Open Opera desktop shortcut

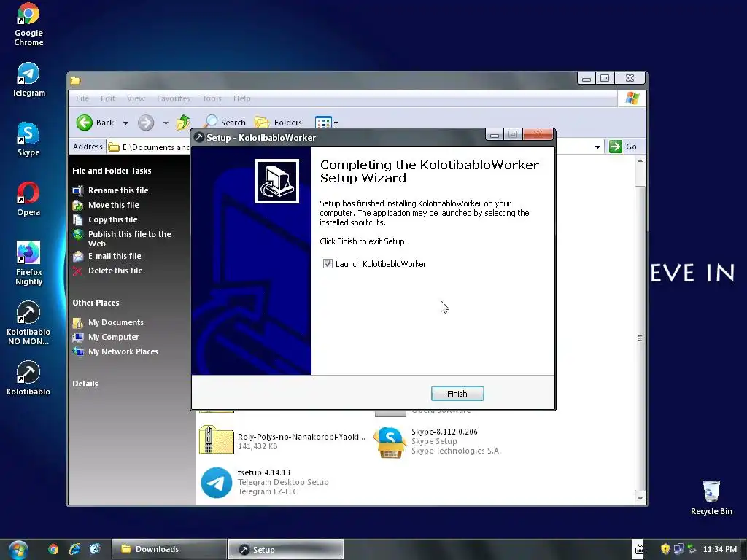[28, 199]
